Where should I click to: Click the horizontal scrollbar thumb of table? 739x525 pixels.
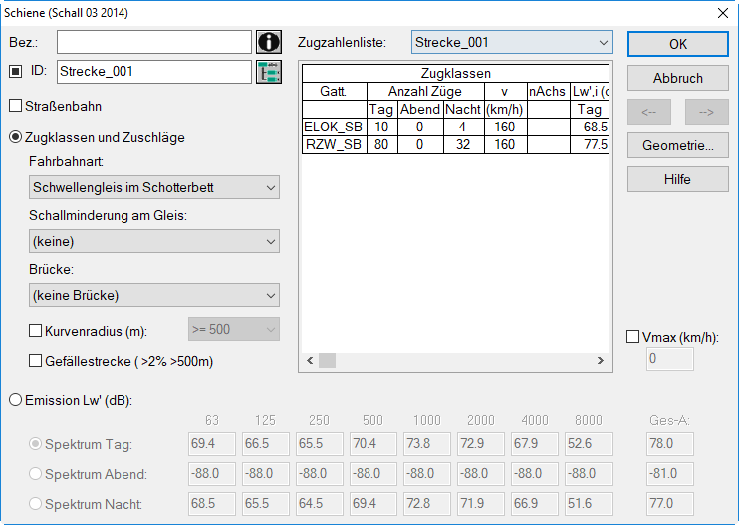pos(328,361)
